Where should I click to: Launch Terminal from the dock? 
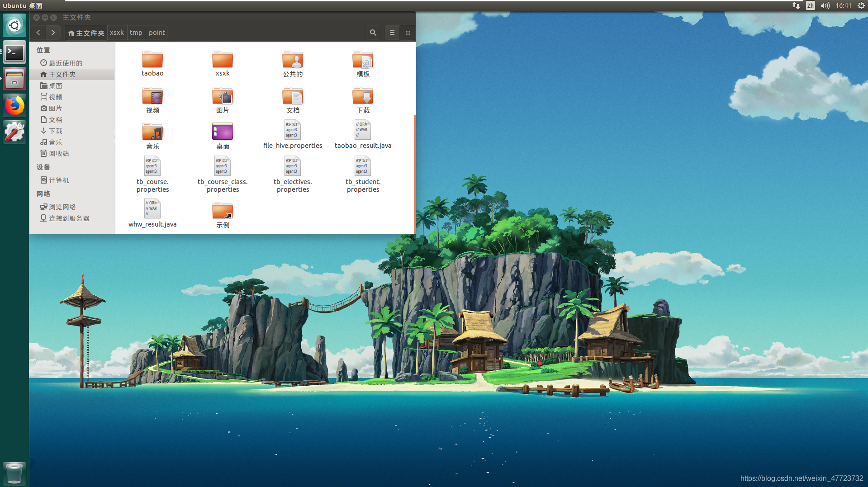click(14, 52)
